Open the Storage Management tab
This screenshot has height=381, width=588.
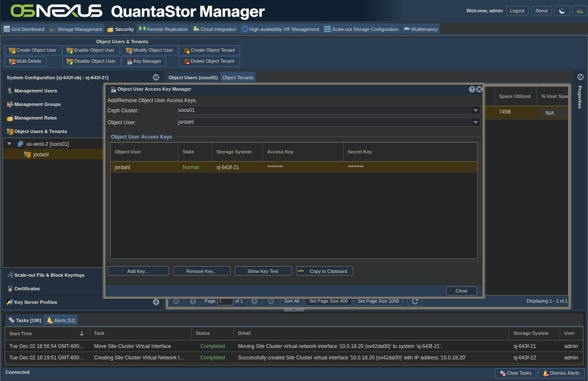(x=76, y=29)
